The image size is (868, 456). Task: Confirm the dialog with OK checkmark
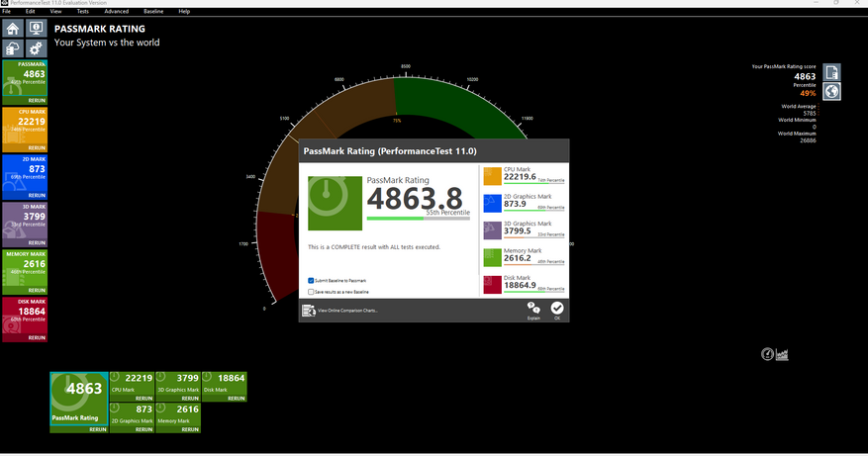(x=557, y=310)
